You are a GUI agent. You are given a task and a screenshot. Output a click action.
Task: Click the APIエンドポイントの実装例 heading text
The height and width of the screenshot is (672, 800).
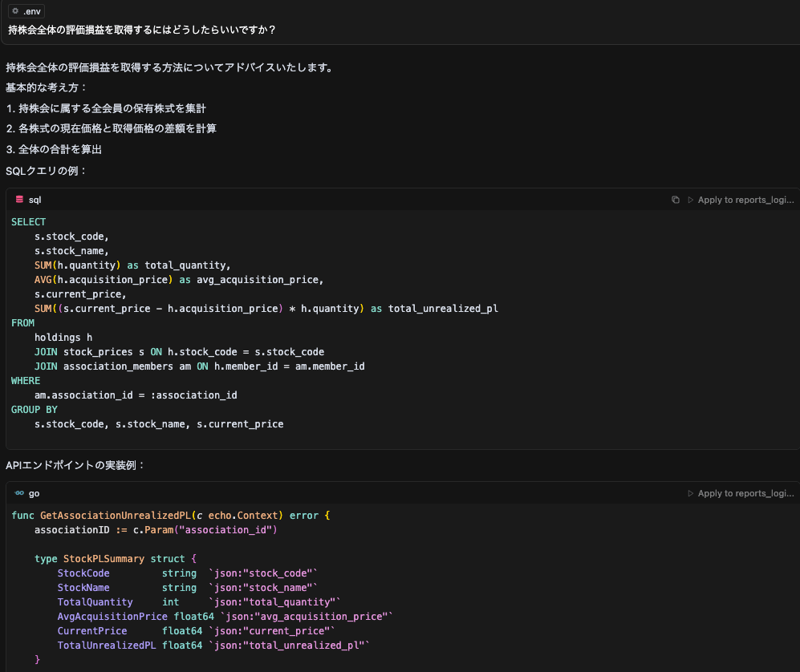pos(75,464)
